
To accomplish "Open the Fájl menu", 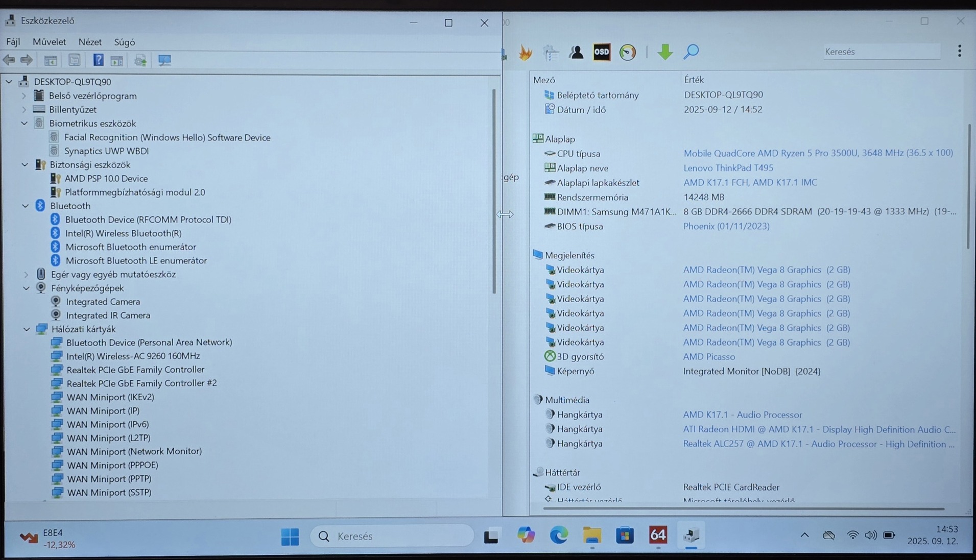I will tap(13, 42).
